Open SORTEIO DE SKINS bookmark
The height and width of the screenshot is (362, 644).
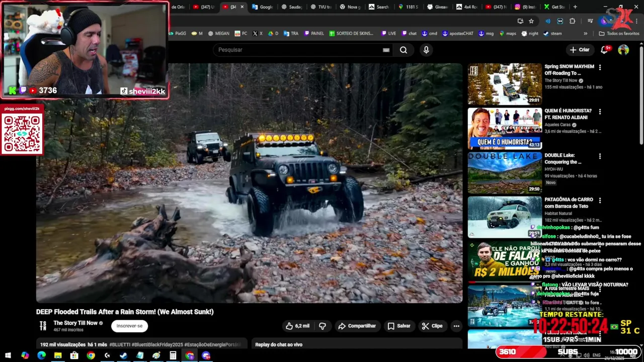351,34
